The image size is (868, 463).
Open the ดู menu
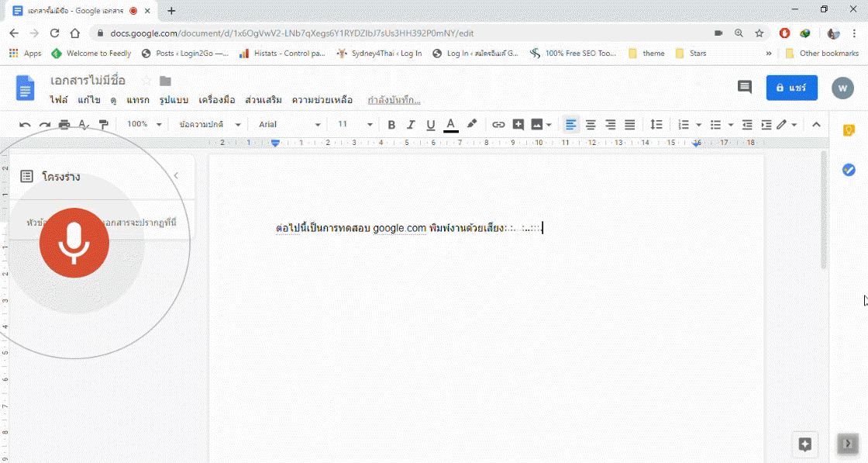pyautogui.click(x=113, y=100)
